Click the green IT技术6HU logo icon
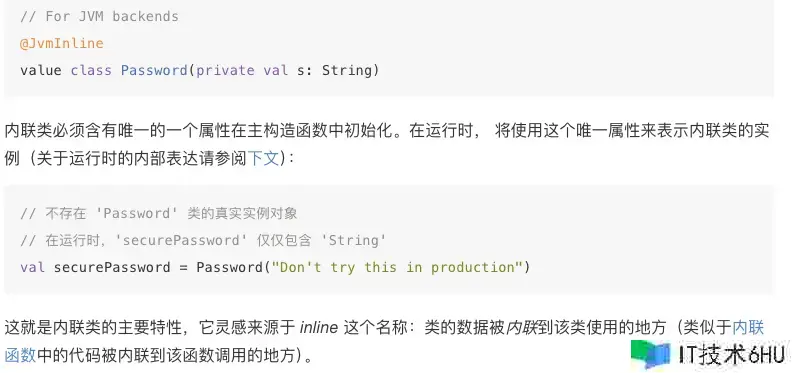792x373 pixels. 651,354
